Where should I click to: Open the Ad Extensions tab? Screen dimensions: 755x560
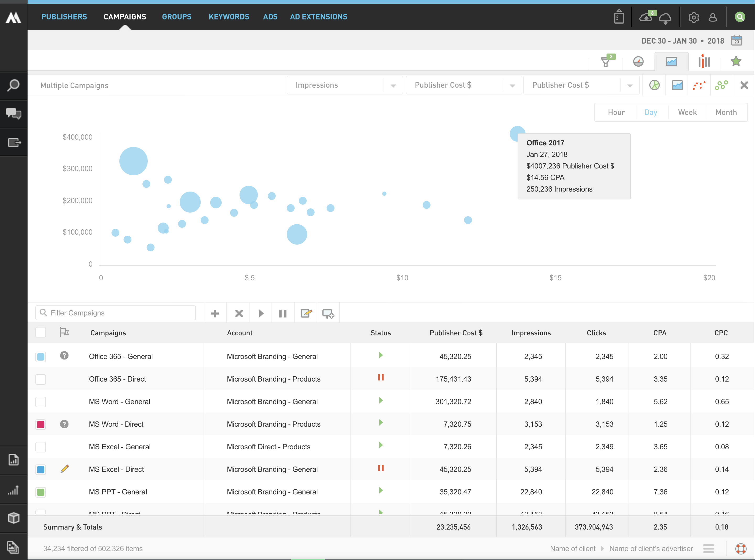pos(318,17)
